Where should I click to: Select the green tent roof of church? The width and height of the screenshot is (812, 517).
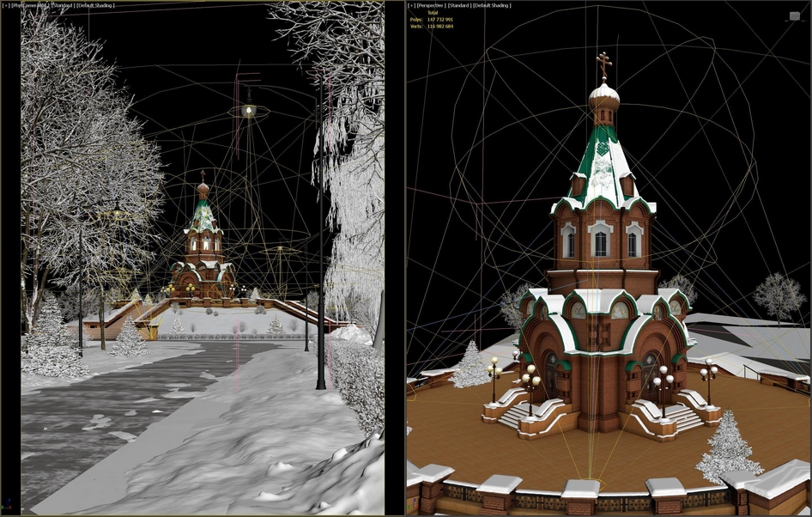[603, 164]
